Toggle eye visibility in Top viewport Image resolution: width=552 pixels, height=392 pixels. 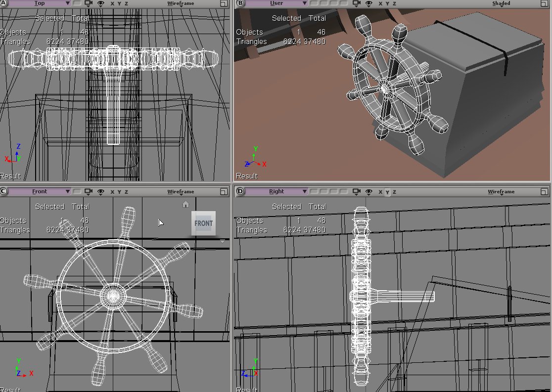pyautogui.click(x=101, y=3)
